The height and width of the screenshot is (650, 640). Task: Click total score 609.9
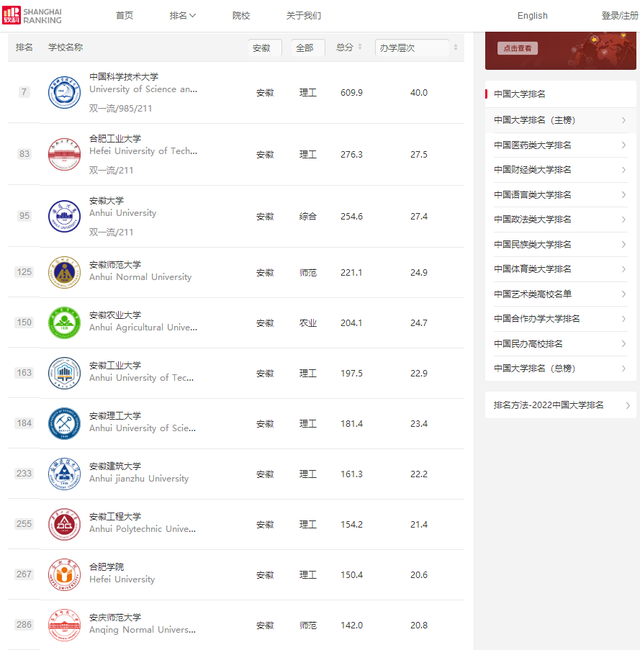pos(352,92)
